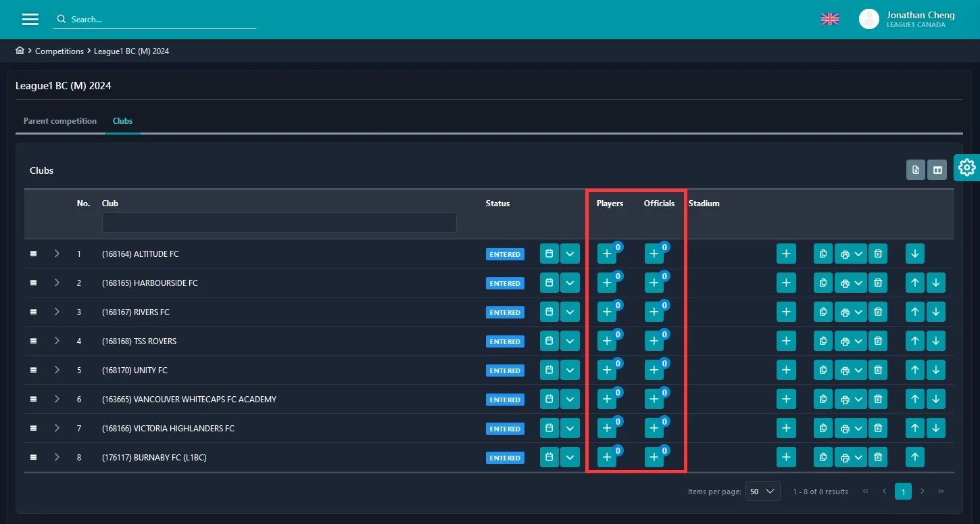980x524 pixels.
Task: Move BURNABY FC (L1BC) up
Action: pos(915,457)
